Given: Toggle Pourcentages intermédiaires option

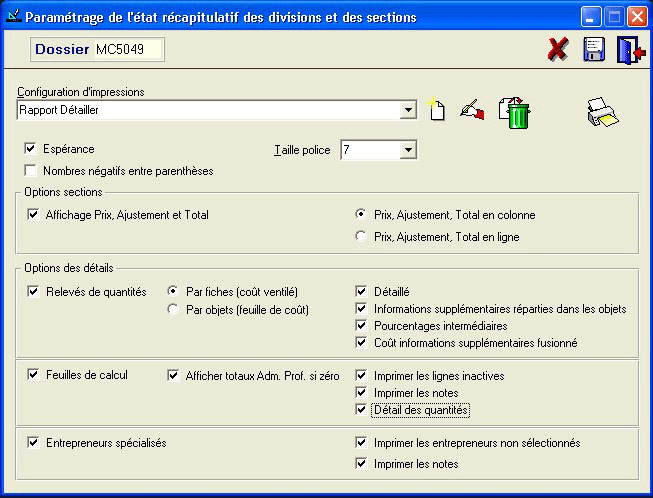Looking at the screenshot, I should (x=362, y=326).
